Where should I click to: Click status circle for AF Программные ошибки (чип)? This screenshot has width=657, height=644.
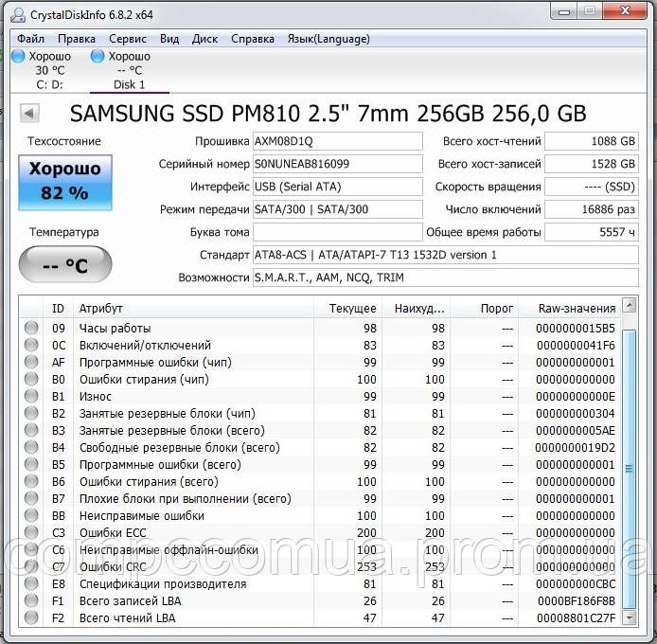click(31, 362)
